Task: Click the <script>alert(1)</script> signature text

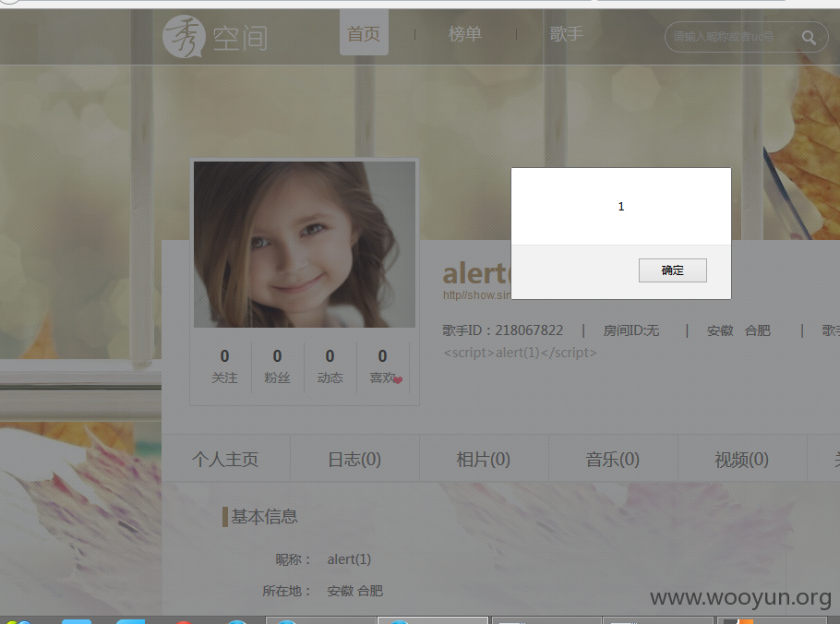Action: pos(520,353)
